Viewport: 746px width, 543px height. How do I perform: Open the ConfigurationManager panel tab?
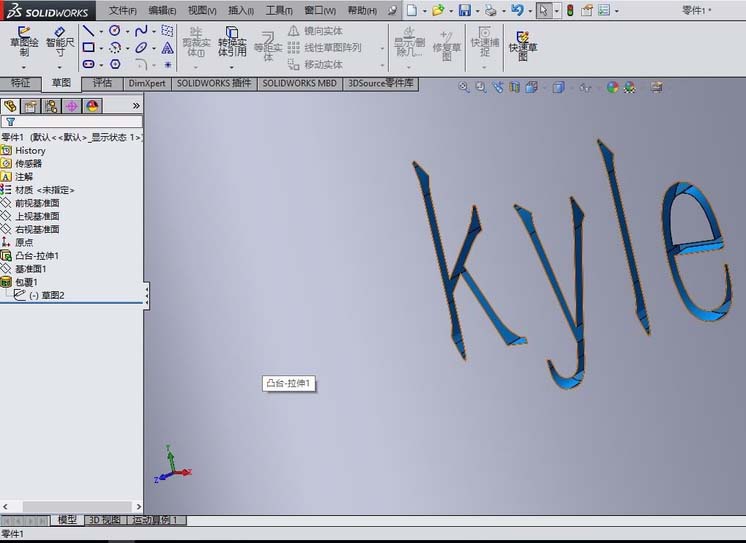(51, 106)
